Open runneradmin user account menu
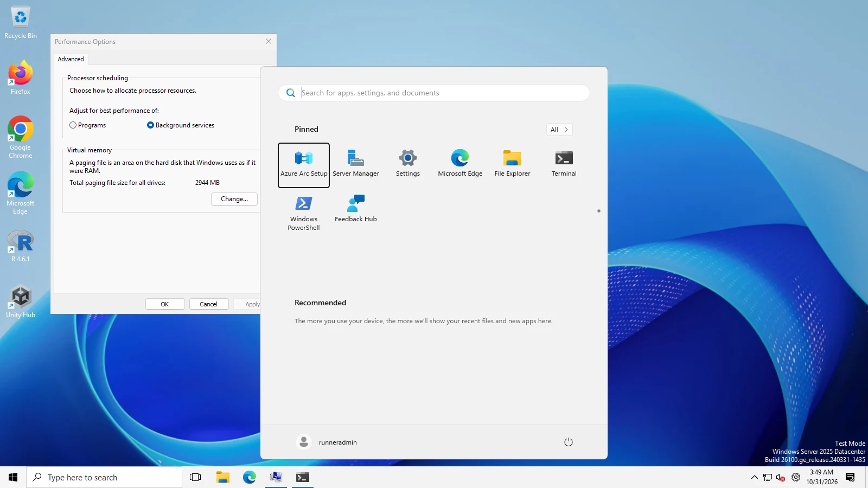 pos(327,442)
